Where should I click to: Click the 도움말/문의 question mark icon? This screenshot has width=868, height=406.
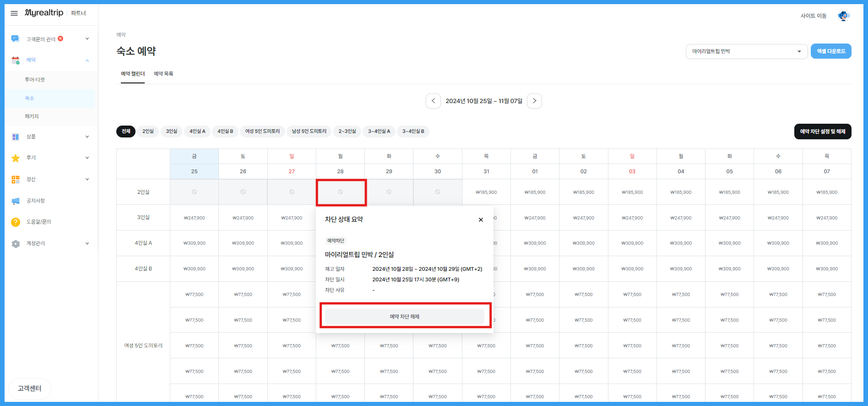(x=16, y=222)
